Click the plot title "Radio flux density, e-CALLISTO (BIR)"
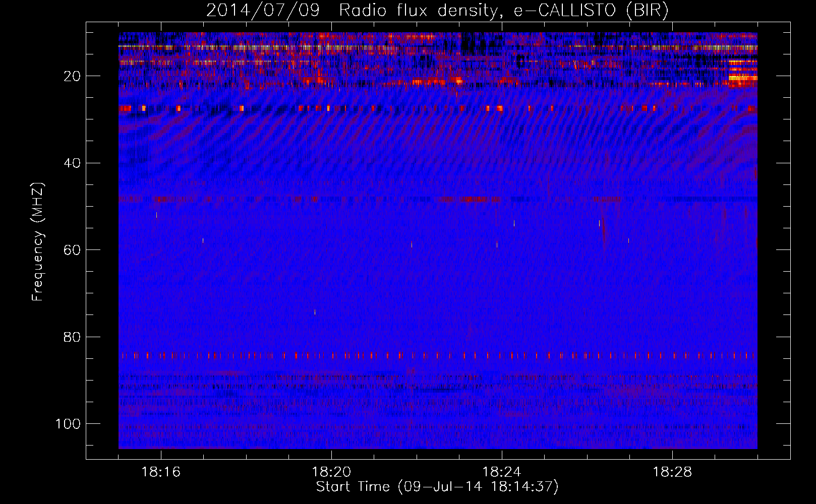 tap(503, 10)
